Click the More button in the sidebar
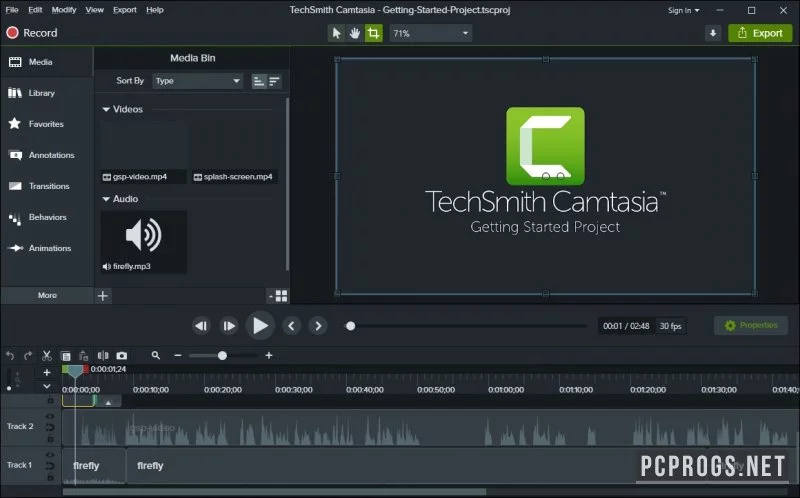The height and width of the screenshot is (498, 800). [47, 295]
